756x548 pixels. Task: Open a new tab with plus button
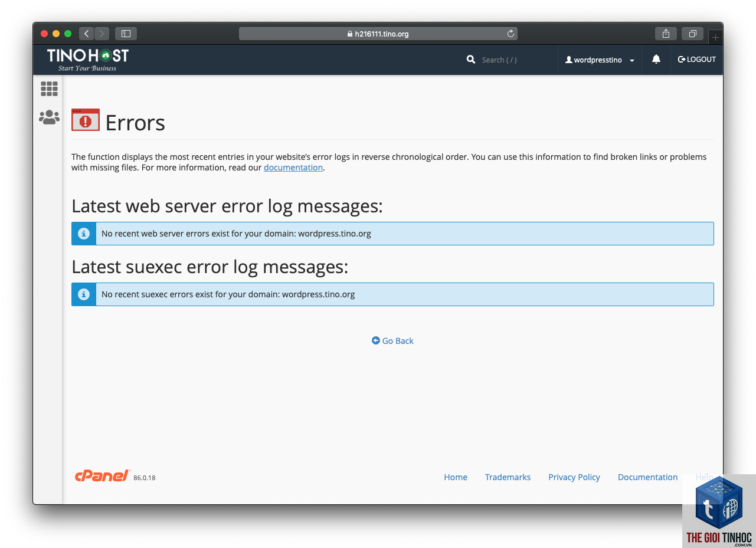tap(715, 37)
